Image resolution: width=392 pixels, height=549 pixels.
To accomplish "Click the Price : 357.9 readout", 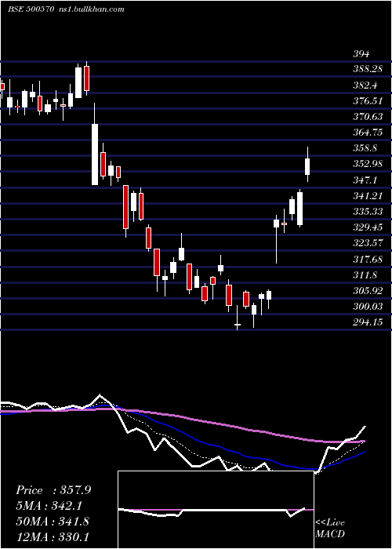I will coord(53,490).
